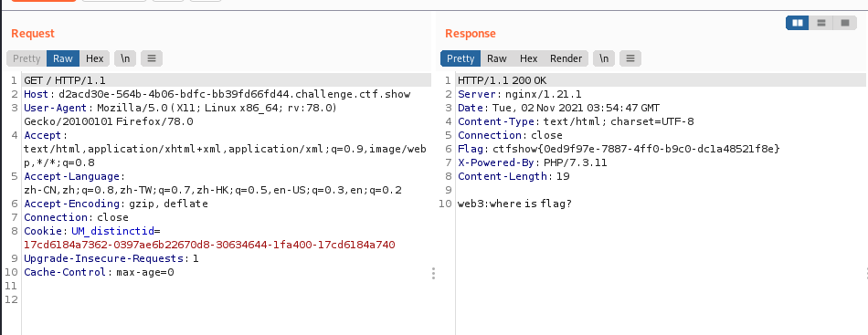Click the ctfshow{0ed9f97e...} flag value
868x335 pixels.
tap(636, 149)
